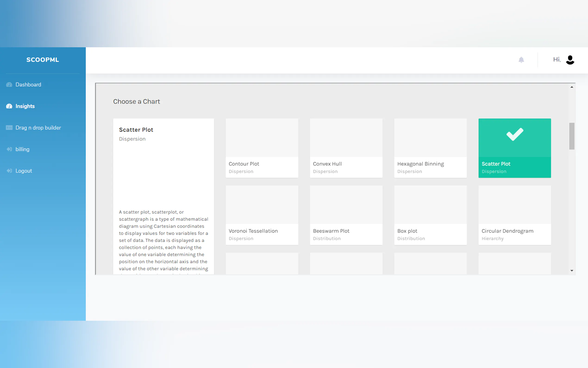The width and height of the screenshot is (588, 368).
Task: Select the Voronoi Tessellation chart card
Action: [x=262, y=215]
